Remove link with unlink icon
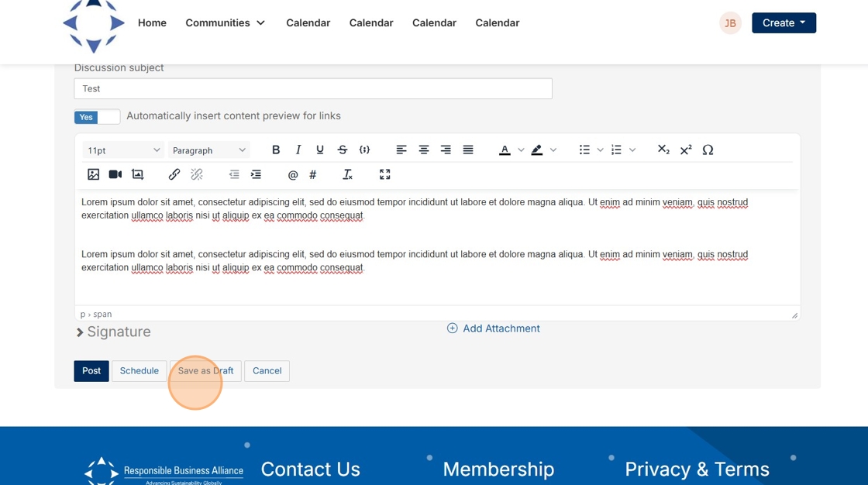Screen dimensions: 868x485 coord(197,174)
